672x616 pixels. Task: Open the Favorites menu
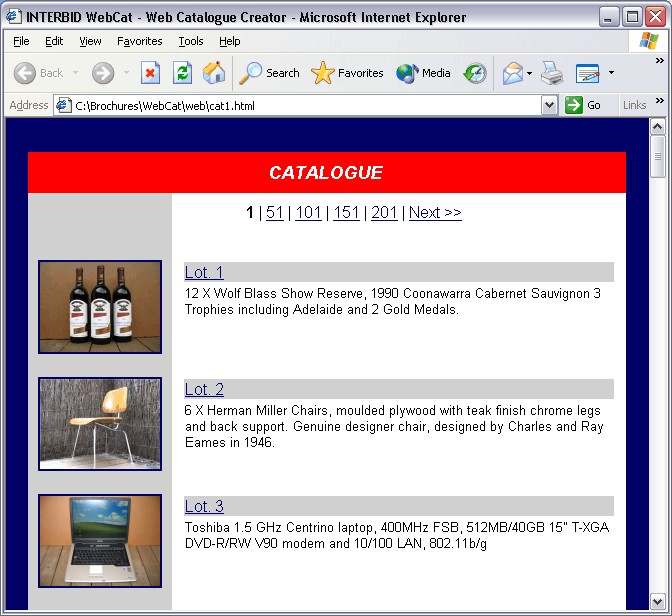[x=140, y=41]
